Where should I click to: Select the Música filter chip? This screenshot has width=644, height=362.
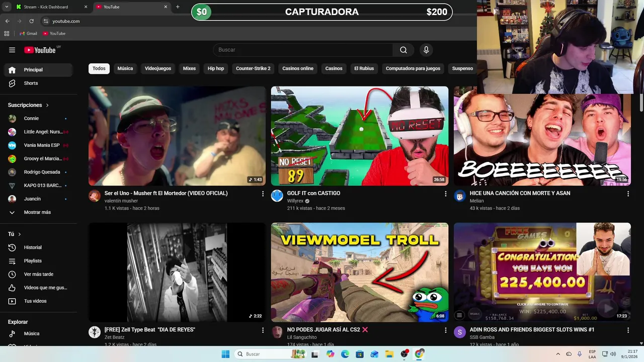point(125,68)
